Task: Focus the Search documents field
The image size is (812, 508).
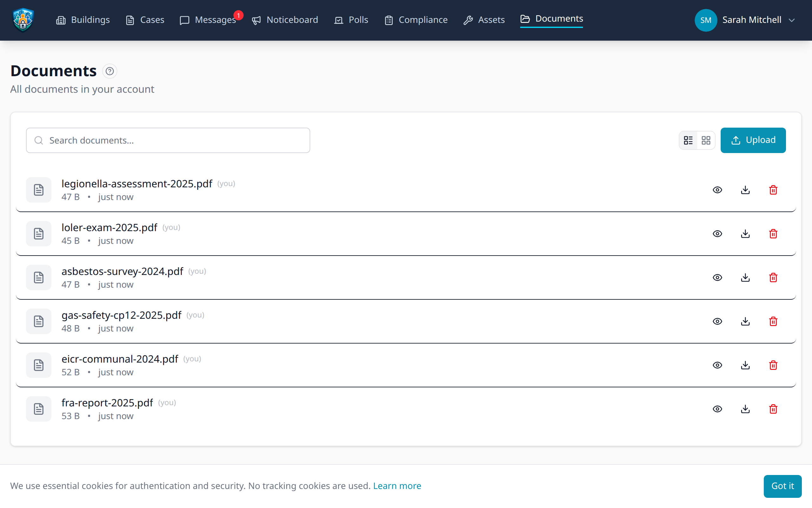Action: [168, 140]
